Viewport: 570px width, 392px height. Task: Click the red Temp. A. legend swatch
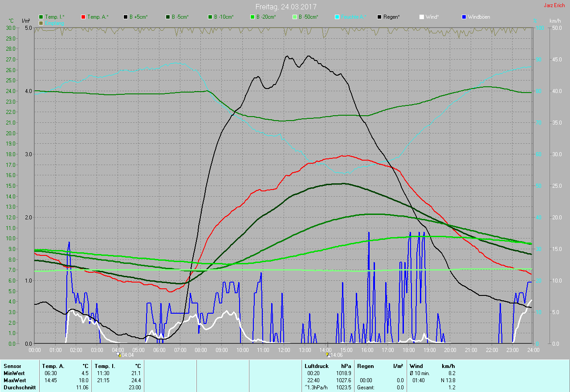click(83, 17)
